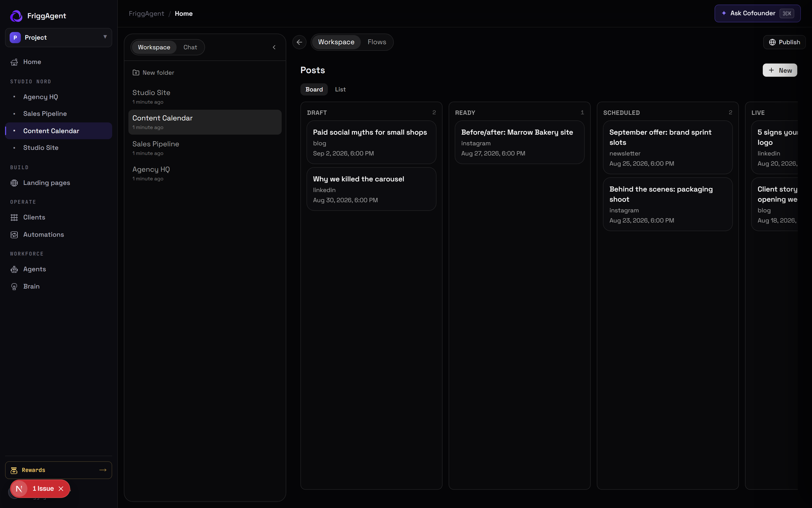812x508 pixels.
Task: Click the New folder label
Action: click(158, 73)
